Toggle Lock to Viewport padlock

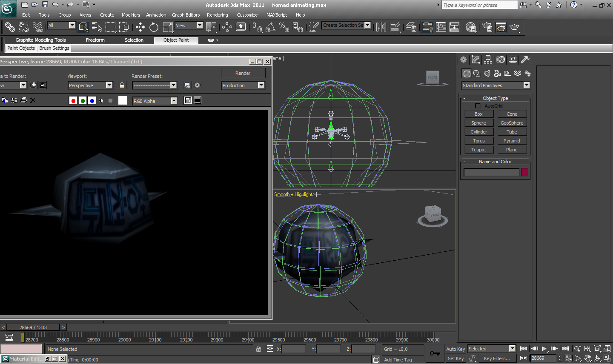point(122,85)
